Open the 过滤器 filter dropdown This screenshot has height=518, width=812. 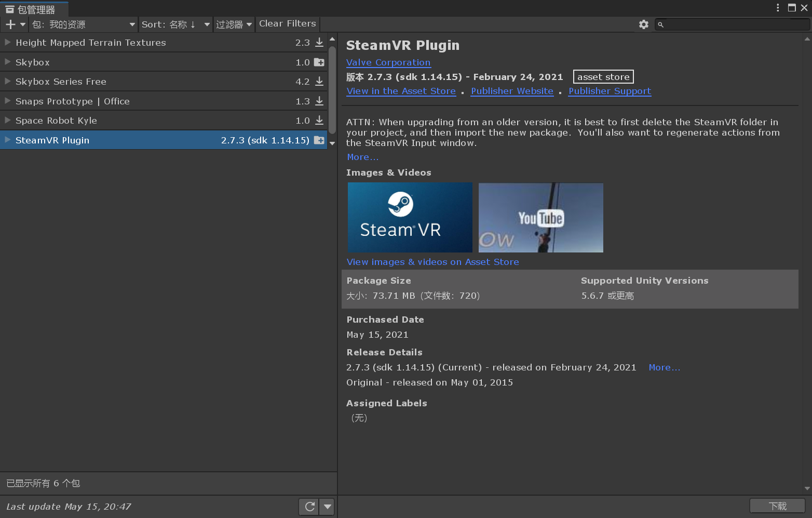234,24
